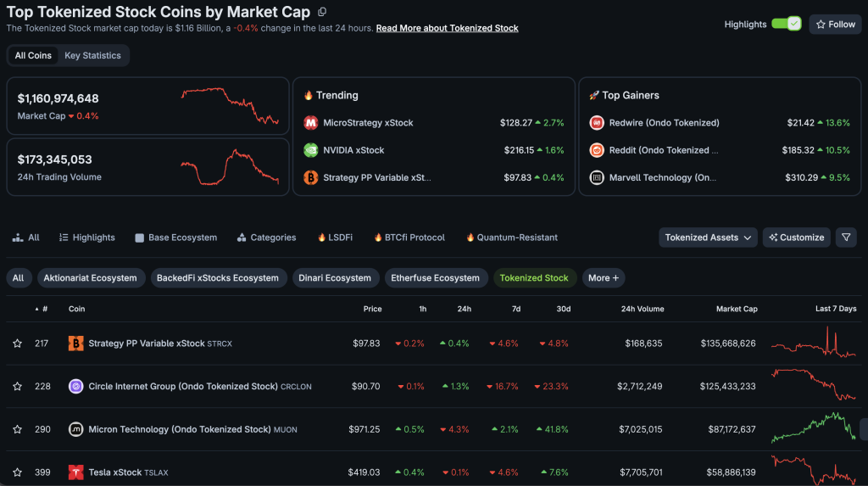Open the Trending section heading
The image size is (868, 486).
[x=331, y=95]
